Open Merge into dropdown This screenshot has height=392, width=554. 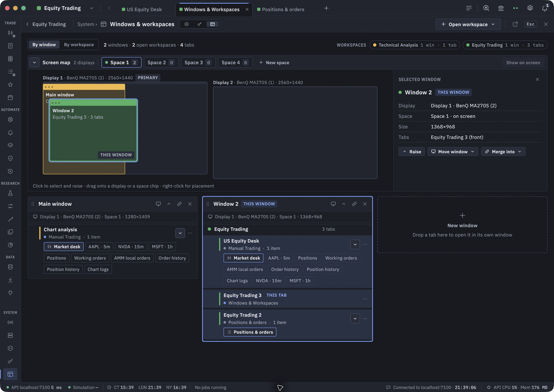(x=503, y=152)
